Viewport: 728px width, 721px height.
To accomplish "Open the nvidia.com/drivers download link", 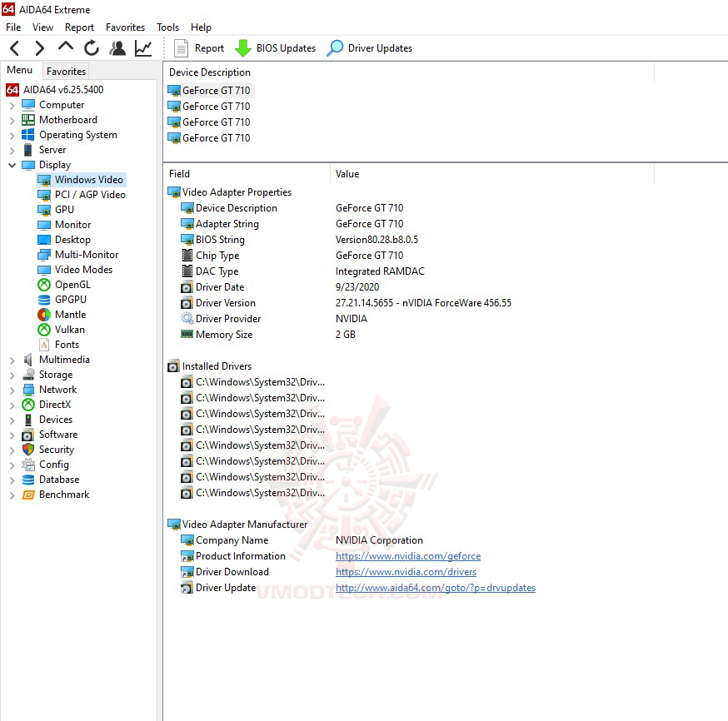I will coord(406,572).
